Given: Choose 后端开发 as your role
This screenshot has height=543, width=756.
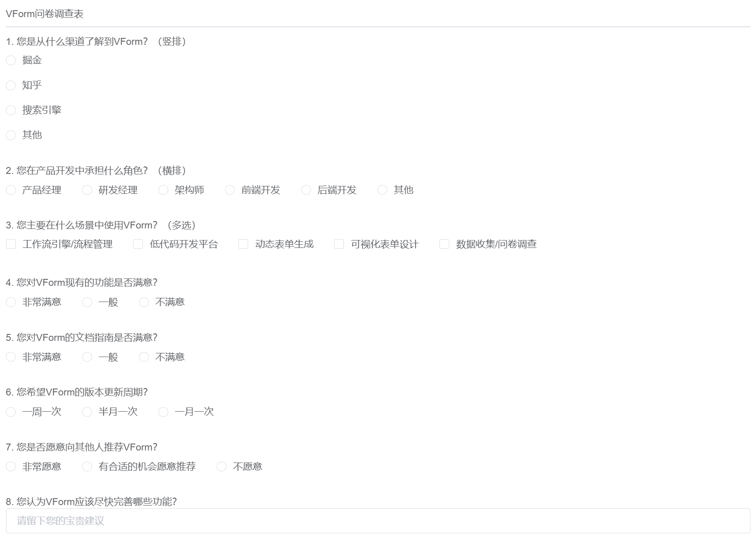Looking at the screenshot, I should pyautogui.click(x=306, y=190).
